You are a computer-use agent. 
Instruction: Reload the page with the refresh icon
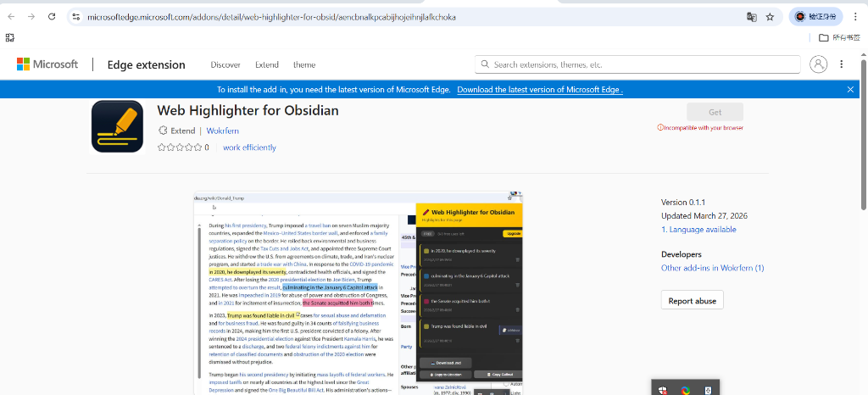[x=52, y=17]
